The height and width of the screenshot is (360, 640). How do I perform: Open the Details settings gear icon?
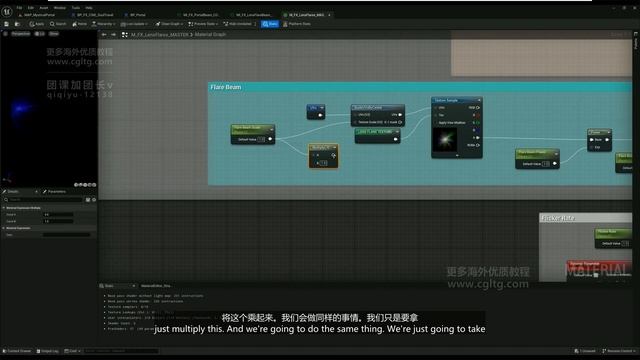(94, 200)
